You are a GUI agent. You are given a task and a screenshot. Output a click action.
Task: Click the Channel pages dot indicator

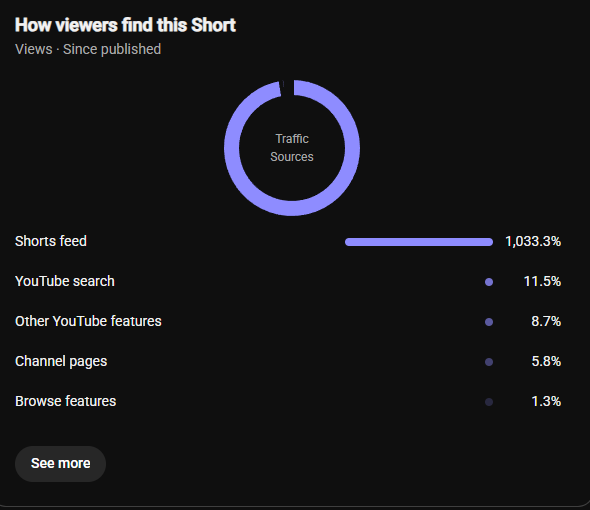(x=489, y=362)
